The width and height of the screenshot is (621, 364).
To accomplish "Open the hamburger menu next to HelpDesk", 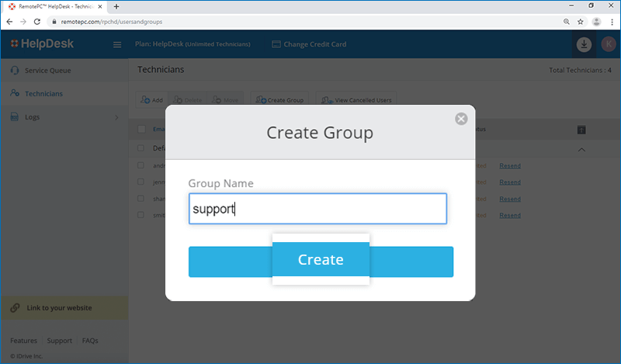I will (117, 45).
